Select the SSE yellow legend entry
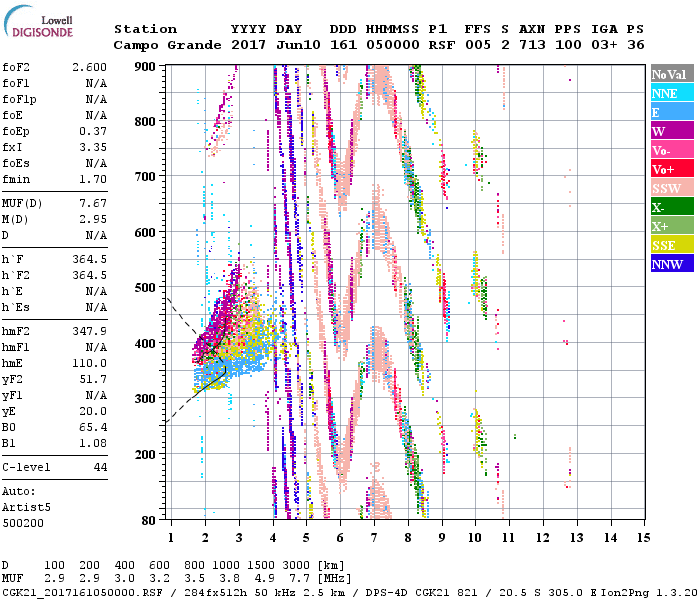Image resolution: width=700 pixels, height=600 pixels. tap(671, 245)
